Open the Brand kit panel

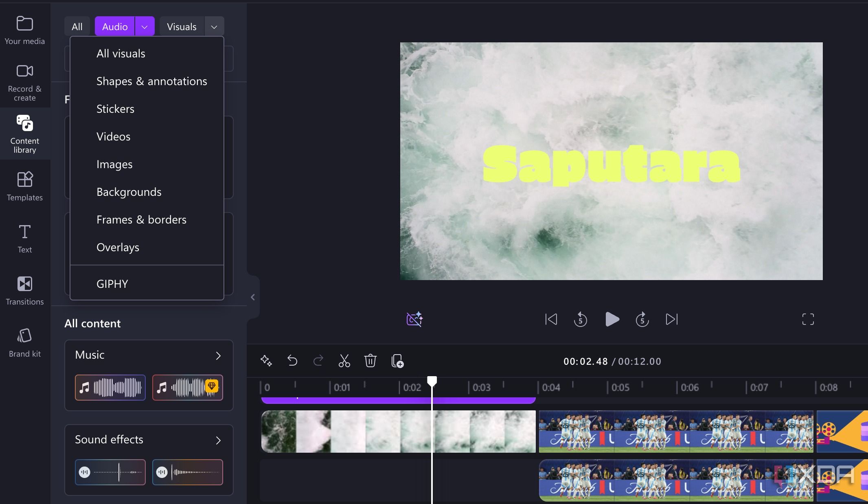point(24,342)
